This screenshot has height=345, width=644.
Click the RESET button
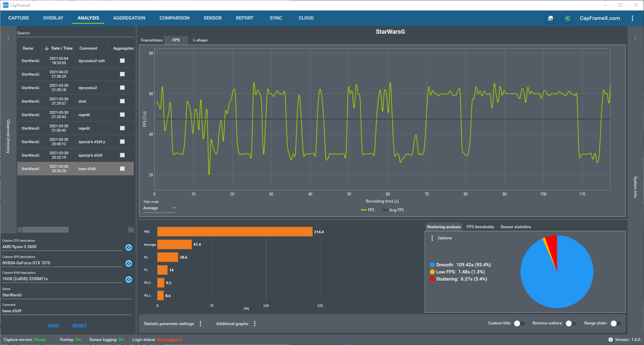click(79, 326)
